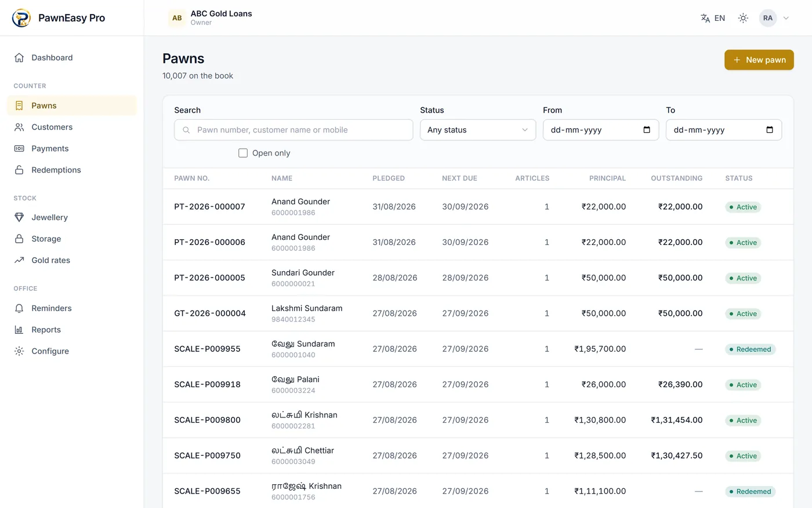Open pawn SCALE-P009918

(x=207, y=384)
